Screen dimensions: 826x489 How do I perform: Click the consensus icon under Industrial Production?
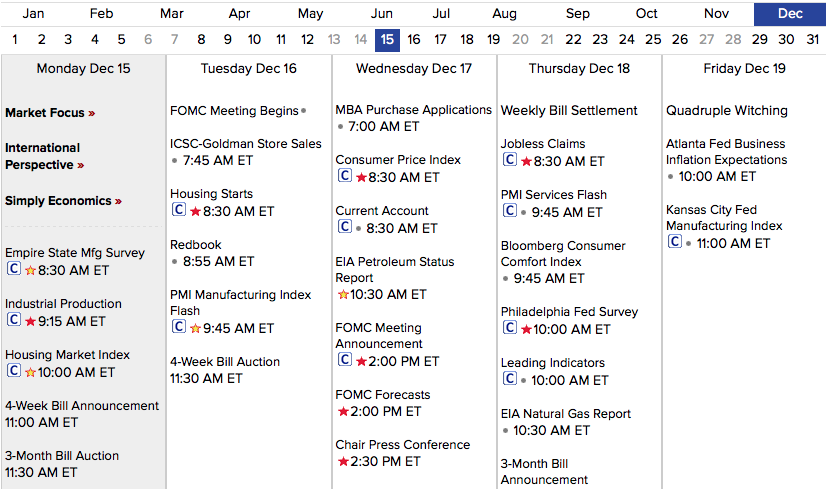(14, 320)
